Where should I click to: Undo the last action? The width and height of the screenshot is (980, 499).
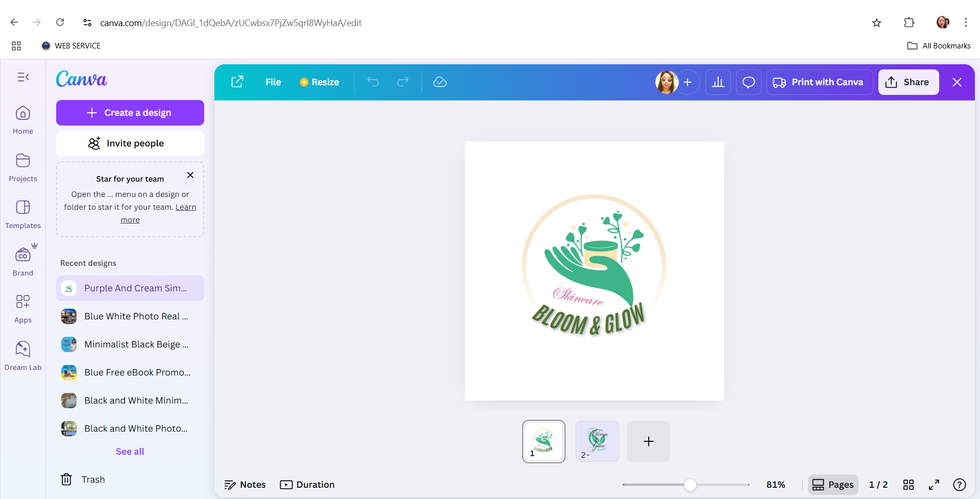373,82
